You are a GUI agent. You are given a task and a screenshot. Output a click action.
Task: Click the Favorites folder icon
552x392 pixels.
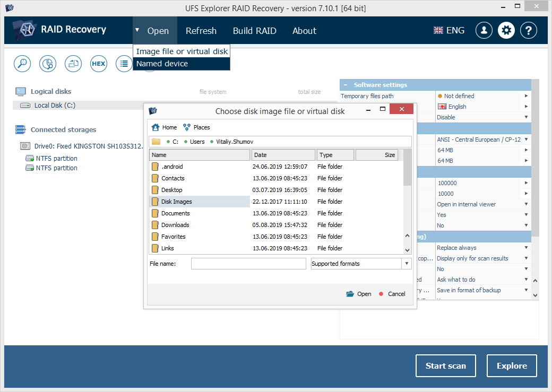(155, 237)
